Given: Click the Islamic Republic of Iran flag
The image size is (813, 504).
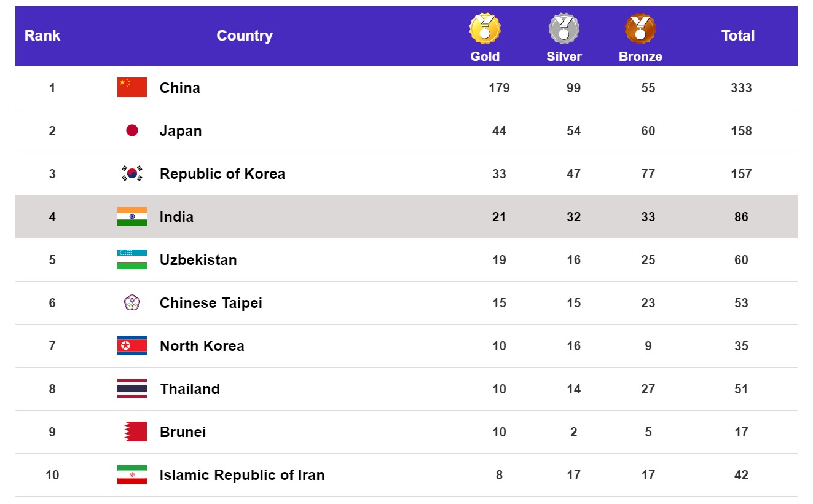Looking at the screenshot, I should coord(132,474).
